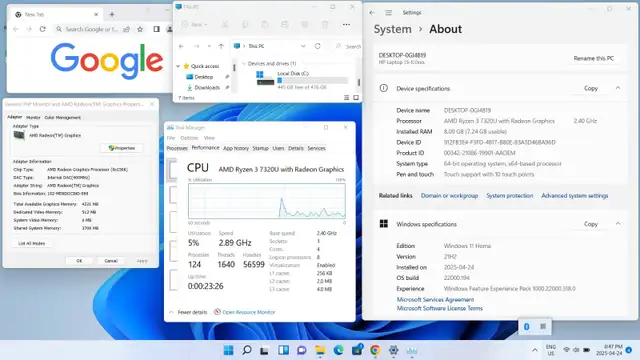
Task: Click the Rename icon in File Explorer toolbar
Action: pos(285,24)
